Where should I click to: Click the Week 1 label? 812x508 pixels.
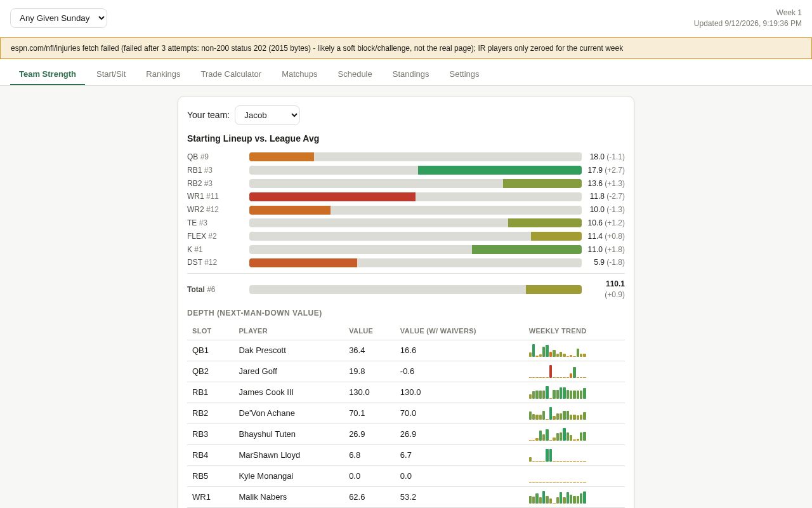(789, 13)
